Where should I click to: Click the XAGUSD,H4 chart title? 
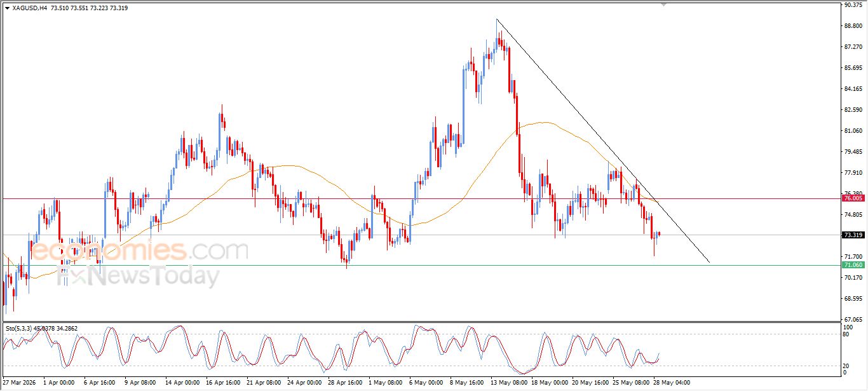tap(29, 8)
